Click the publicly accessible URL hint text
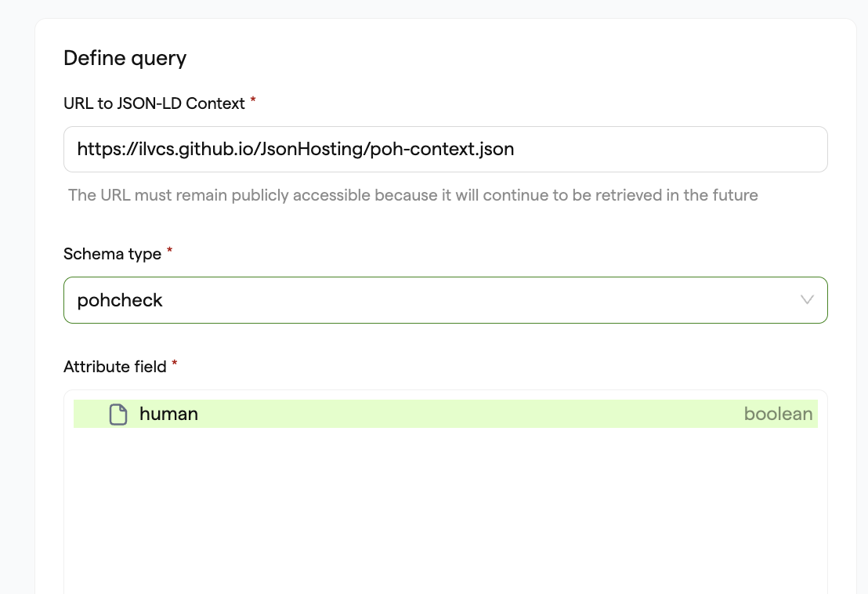 (413, 195)
